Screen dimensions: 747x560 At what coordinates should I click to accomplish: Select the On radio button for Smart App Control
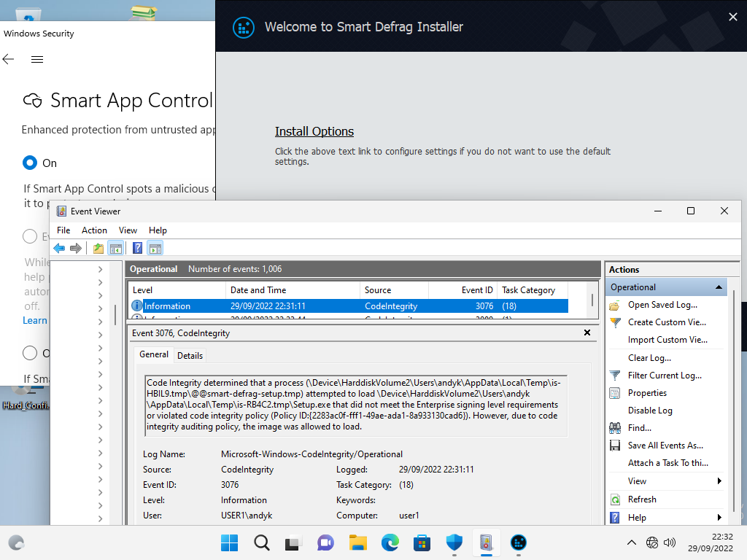[30, 163]
